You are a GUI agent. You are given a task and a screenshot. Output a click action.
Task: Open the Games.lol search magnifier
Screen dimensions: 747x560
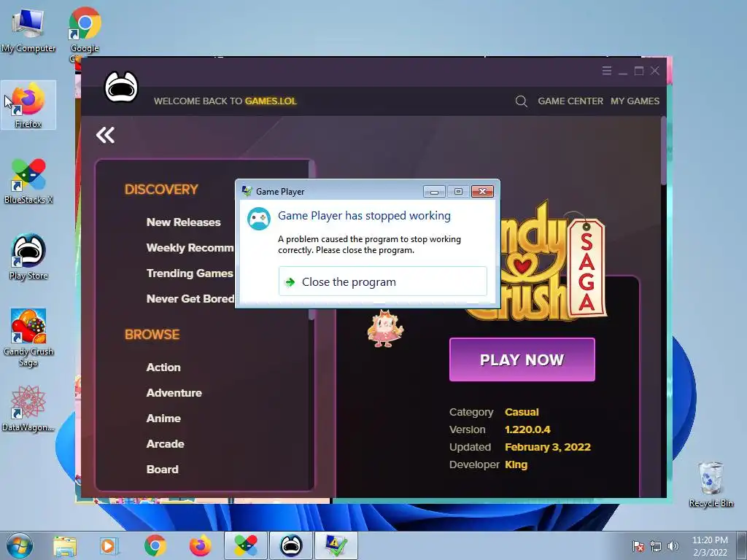coord(521,101)
